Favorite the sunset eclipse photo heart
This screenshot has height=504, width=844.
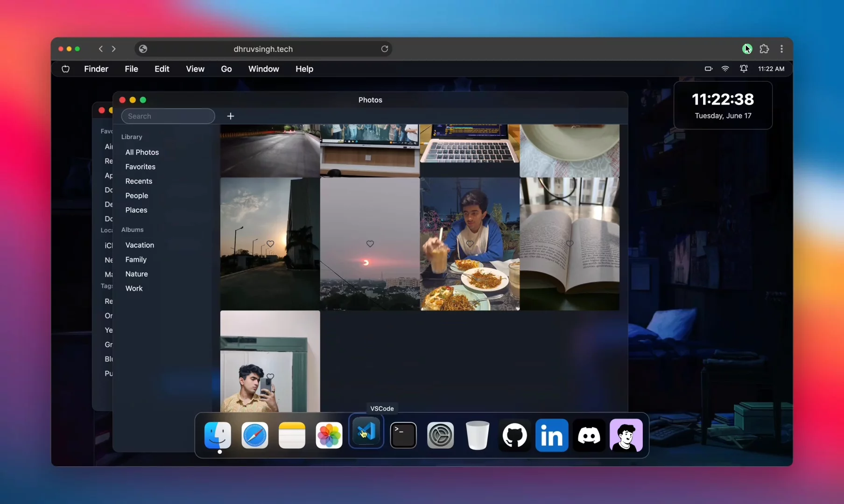coord(370,244)
